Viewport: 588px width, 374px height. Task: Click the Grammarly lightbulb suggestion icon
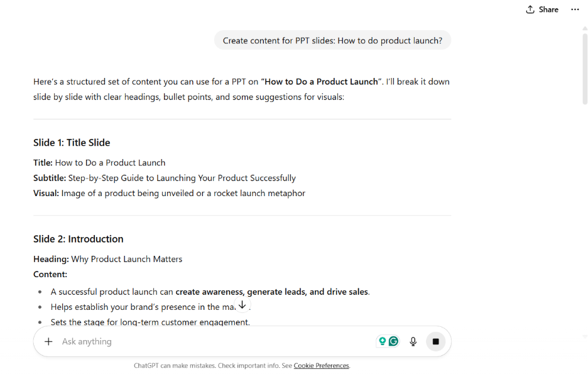(382, 341)
